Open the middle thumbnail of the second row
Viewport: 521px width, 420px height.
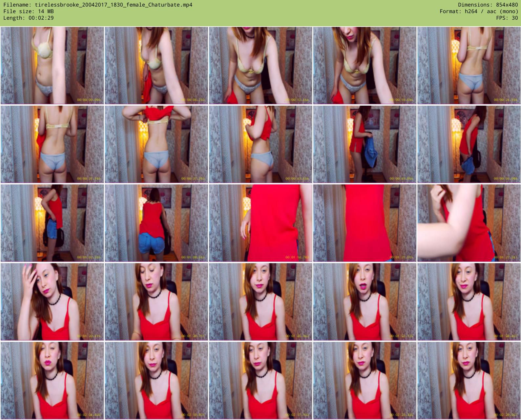[x=260, y=144]
